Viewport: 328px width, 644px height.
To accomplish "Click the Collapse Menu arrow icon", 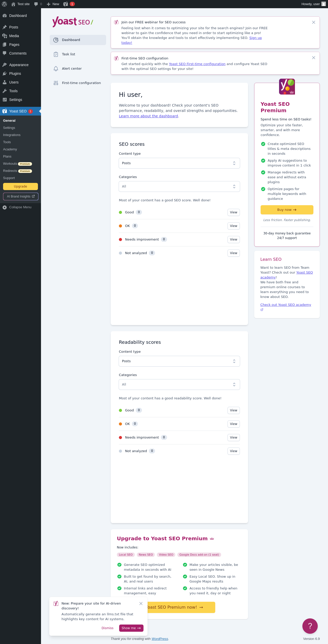I will (5, 207).
